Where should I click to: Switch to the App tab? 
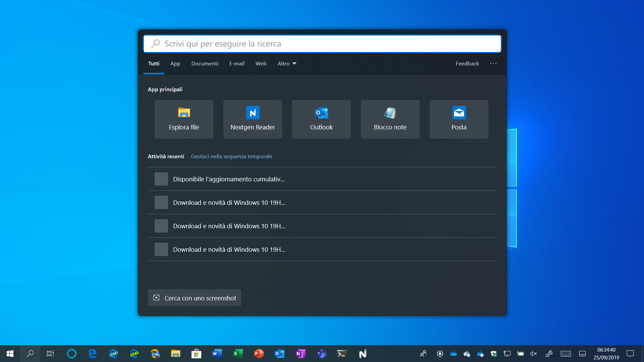175,64
